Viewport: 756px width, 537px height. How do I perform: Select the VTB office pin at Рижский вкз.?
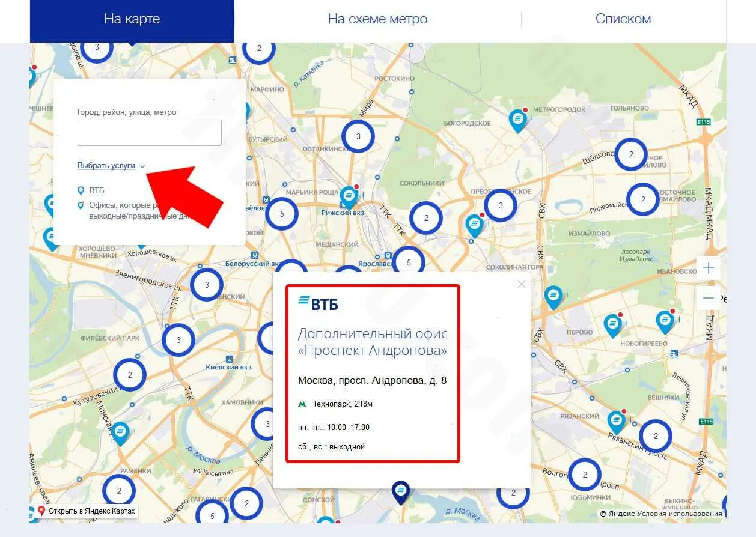(x=349, y=197)
